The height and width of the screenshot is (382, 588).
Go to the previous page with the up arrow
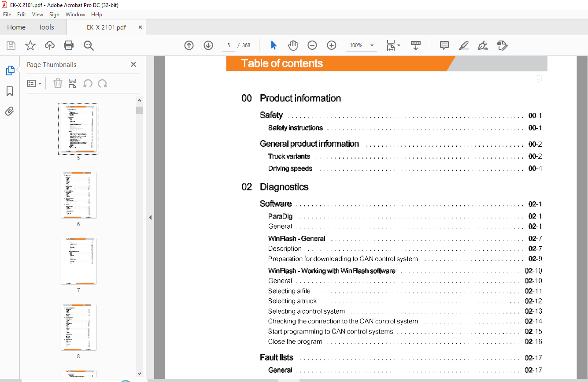point(189,45)
